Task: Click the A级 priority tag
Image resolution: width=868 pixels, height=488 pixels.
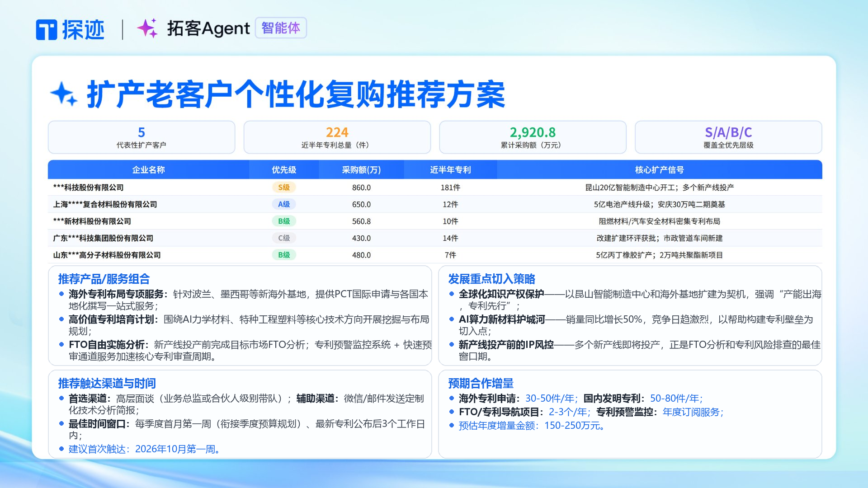Action: point(284,204)
